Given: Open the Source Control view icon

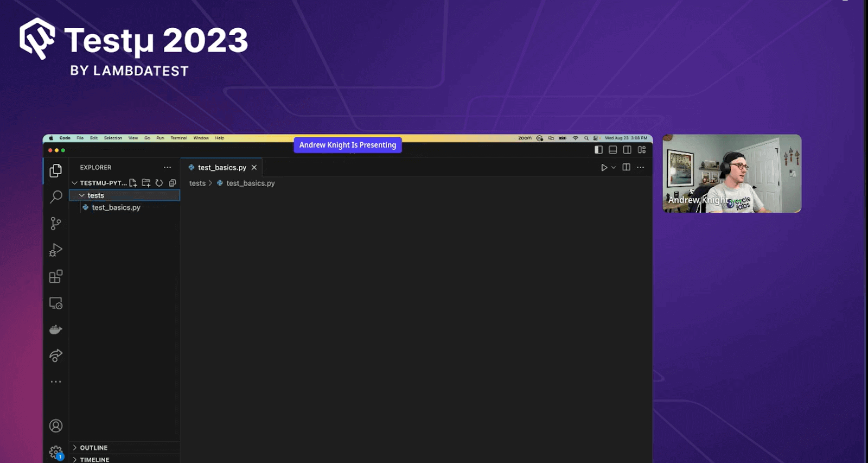Looking at the screenshot, I should coord(56,223).
